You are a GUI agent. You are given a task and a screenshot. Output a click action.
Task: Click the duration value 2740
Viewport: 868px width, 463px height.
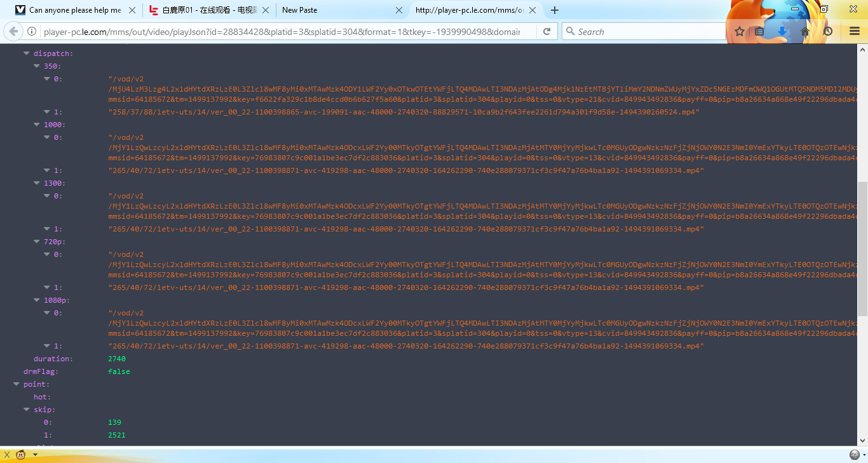tap(117, 359)
